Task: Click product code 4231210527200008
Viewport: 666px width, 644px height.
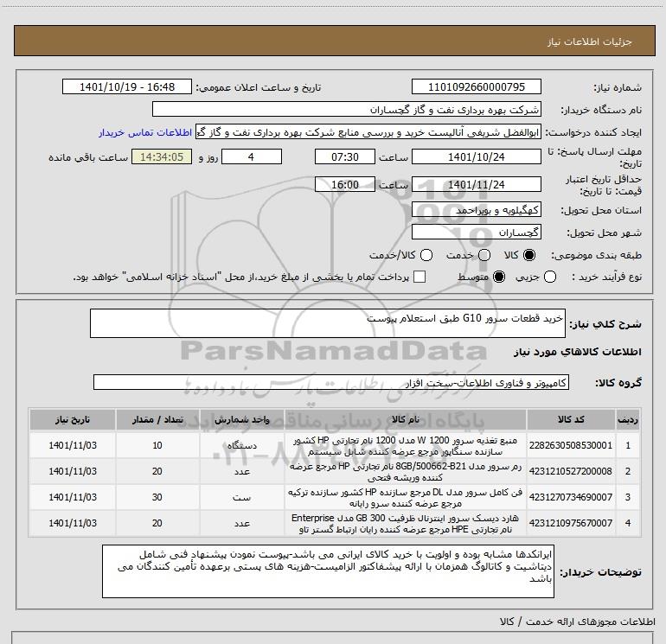Action: (571, 471)
